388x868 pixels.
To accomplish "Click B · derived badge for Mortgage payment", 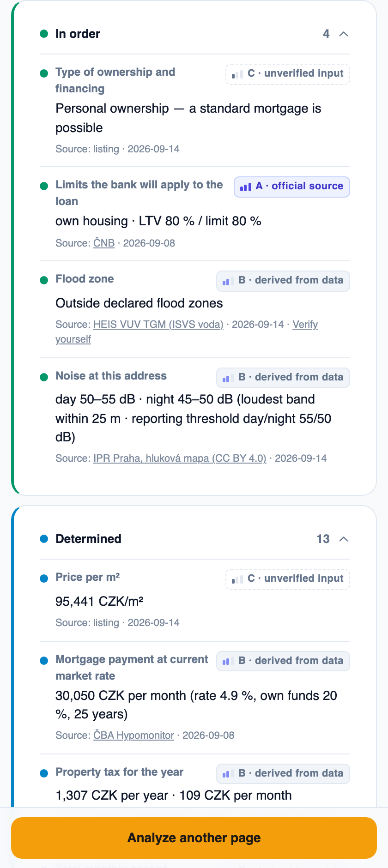I will [283, 661].
